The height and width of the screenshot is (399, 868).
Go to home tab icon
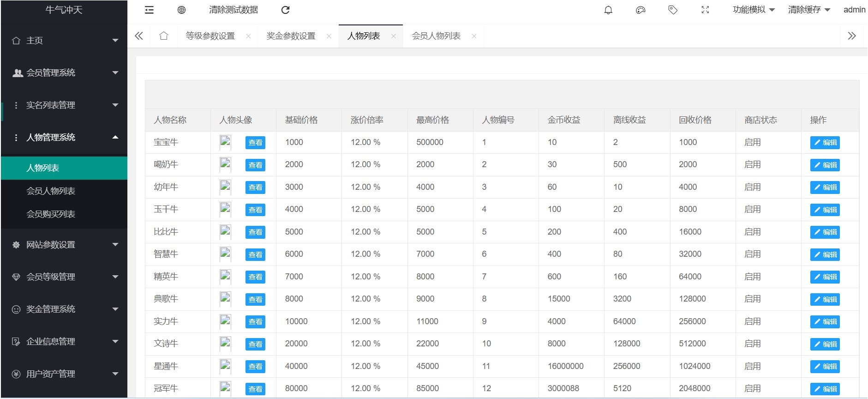point(163,36)
